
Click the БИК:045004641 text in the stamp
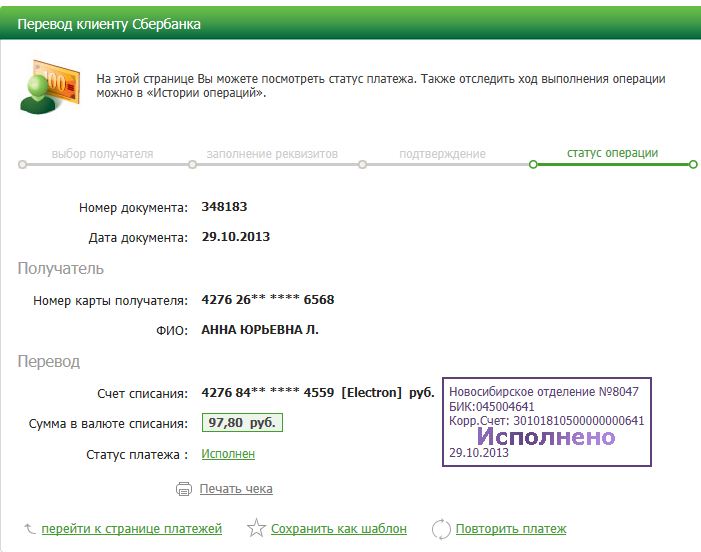(x=491, y=406)
